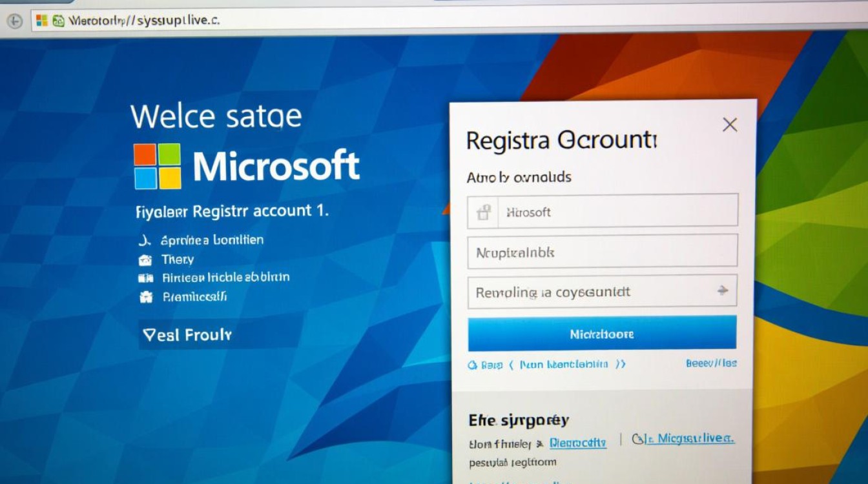This screenshot has height=484, width=868.
Task: Open the 'Cle Micgusrlivee.' link
Action: (683, 439)
